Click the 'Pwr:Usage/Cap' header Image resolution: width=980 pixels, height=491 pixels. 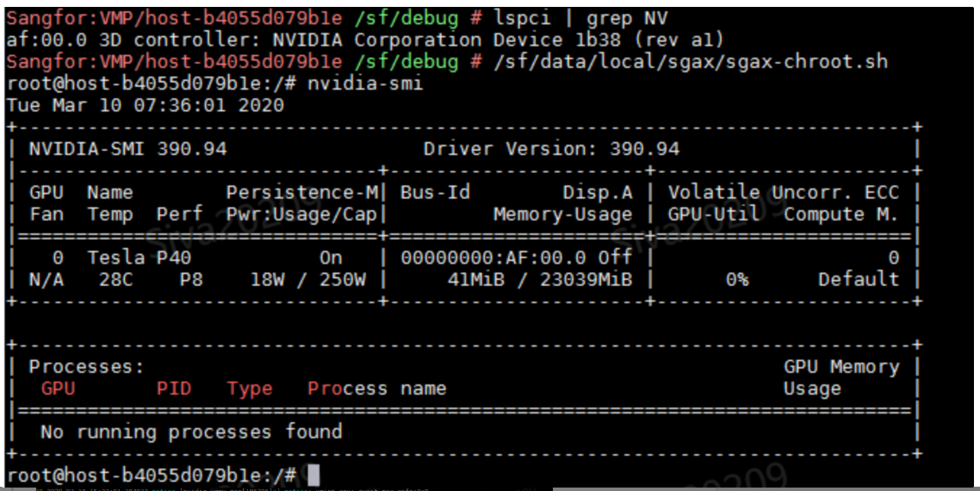302,214
